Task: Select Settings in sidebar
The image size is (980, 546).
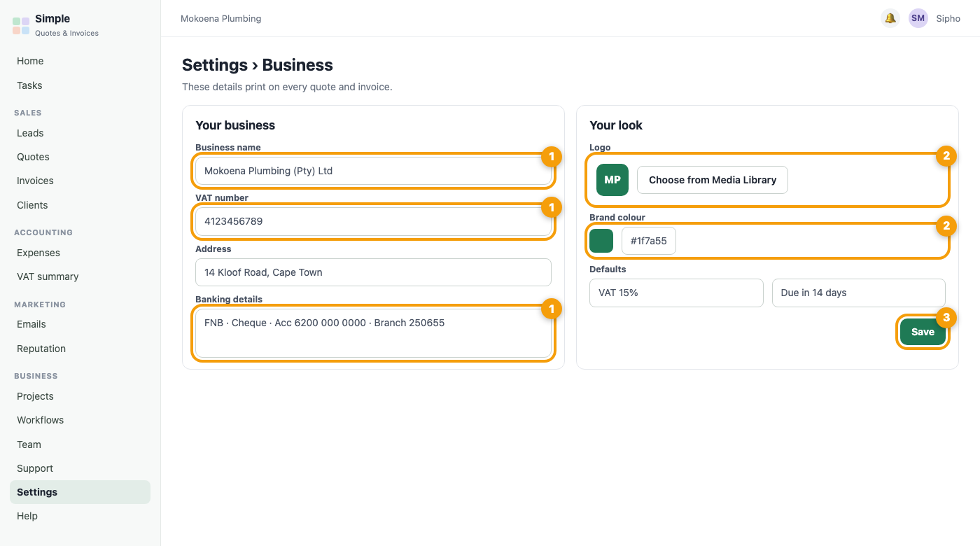Action: point(80,492)
